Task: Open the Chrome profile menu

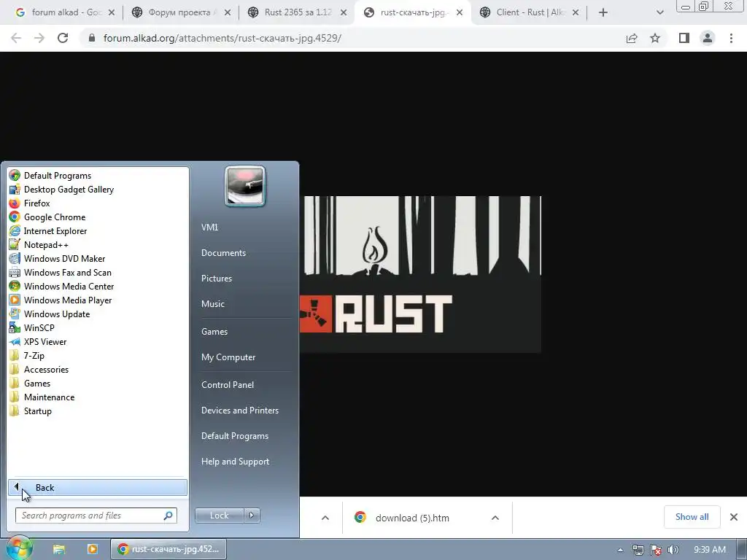Action: click(x=708, y=38)
